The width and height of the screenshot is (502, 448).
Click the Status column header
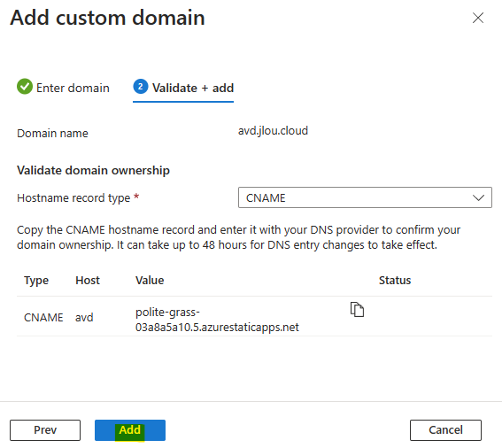[395, 280]
